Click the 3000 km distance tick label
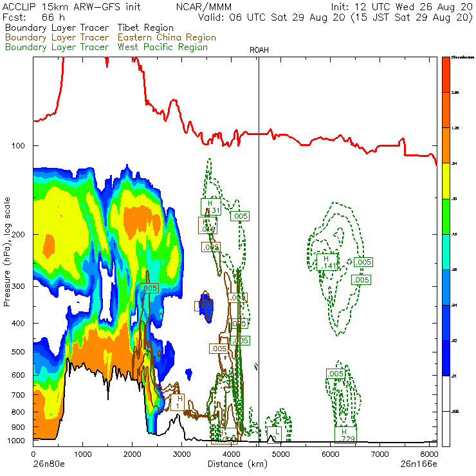The height and width of the screenshot is (476, 476). (x=182, y=454)
